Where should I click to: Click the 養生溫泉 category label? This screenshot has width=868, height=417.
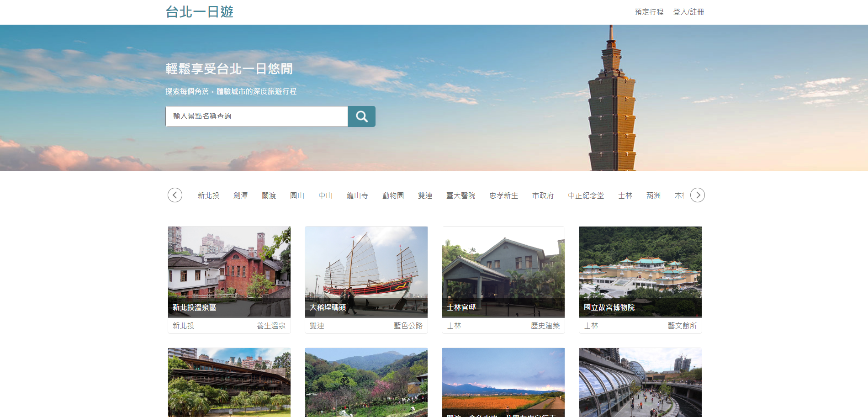tap(271, 326)
